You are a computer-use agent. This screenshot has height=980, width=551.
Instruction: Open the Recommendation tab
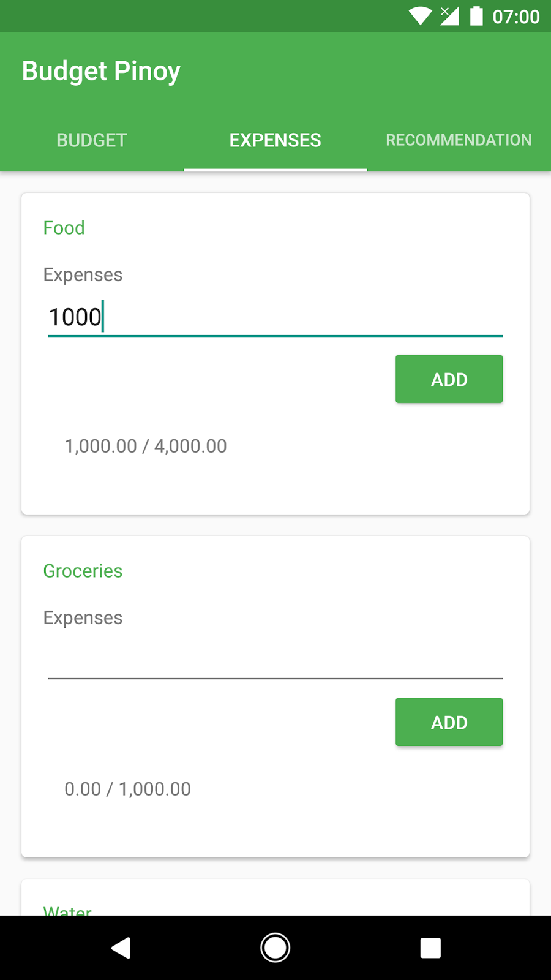459,140
